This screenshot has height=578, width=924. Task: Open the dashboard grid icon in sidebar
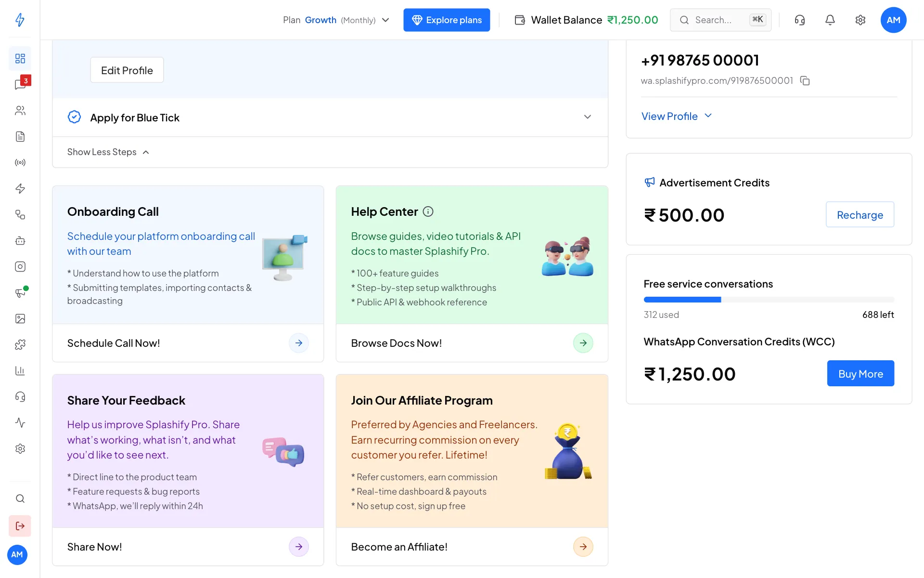(20, 58)
